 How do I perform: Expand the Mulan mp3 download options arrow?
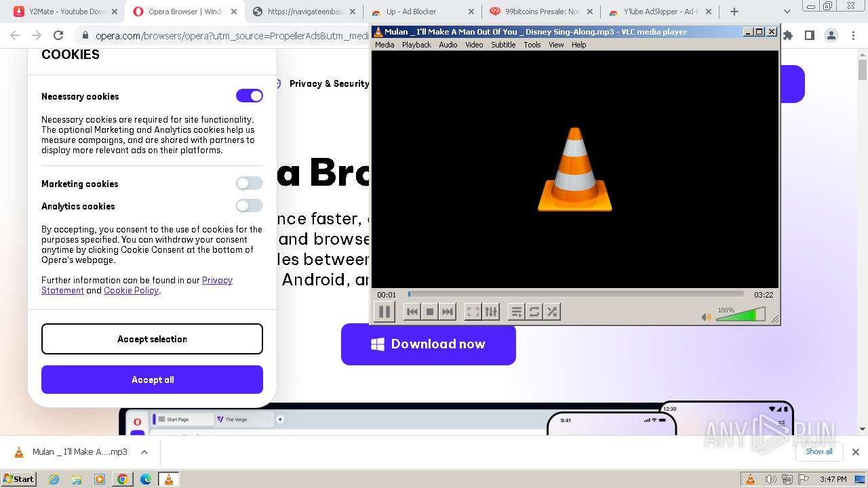point(144,452)
